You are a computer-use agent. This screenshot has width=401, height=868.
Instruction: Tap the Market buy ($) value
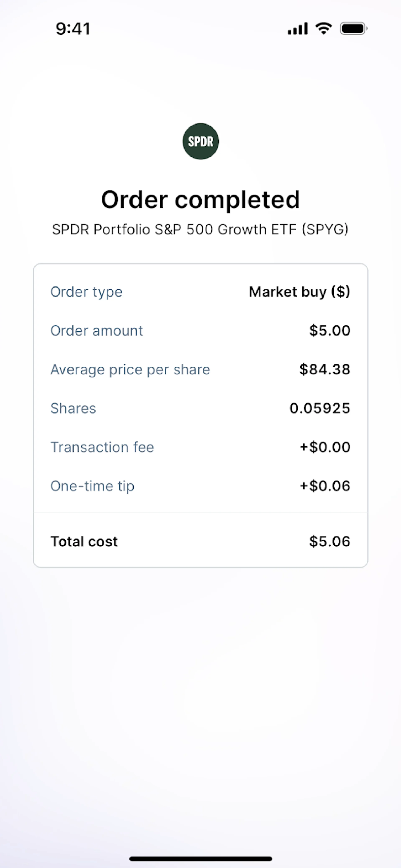tap(299, 292)
